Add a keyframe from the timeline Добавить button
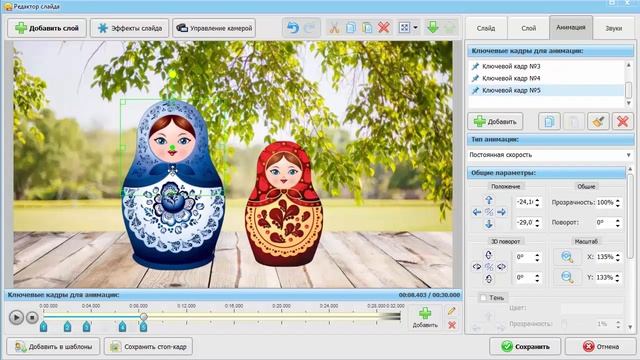 (x=425, y=317)
